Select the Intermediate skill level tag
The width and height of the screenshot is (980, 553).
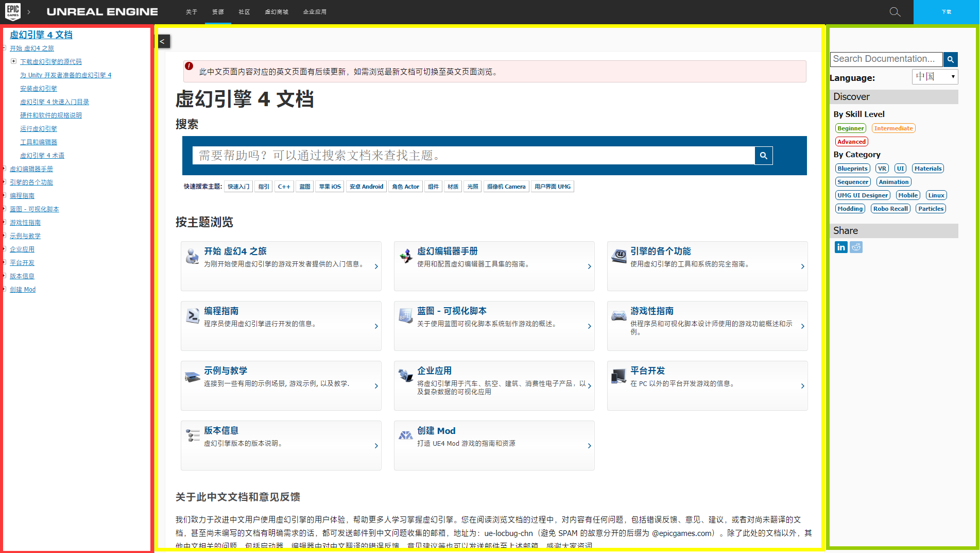(893, 128)
